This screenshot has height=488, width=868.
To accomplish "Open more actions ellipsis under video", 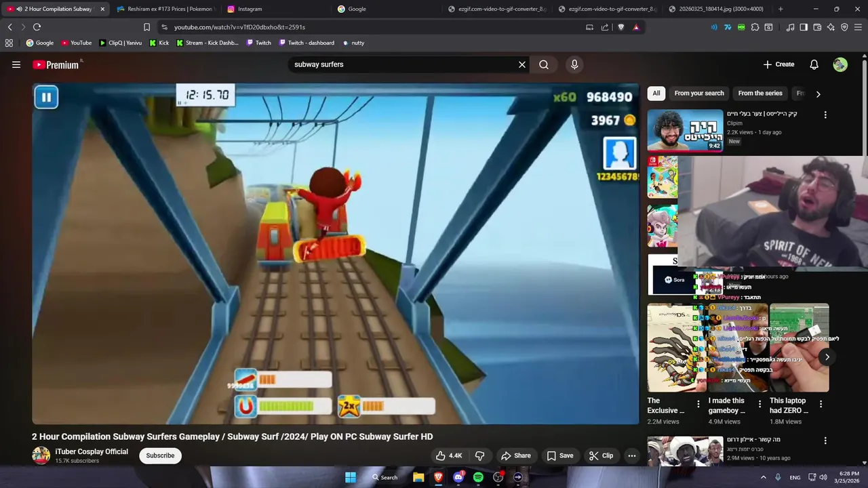I will tap(632, 455).
